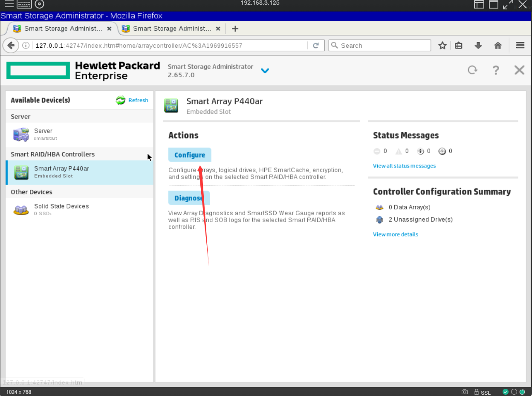Click the critical status message icon

pyautogui.click(x=377, y=151)
